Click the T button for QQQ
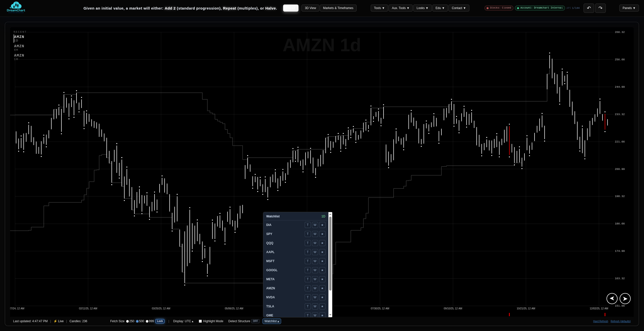Screen dimensions: 644x331 308,243
